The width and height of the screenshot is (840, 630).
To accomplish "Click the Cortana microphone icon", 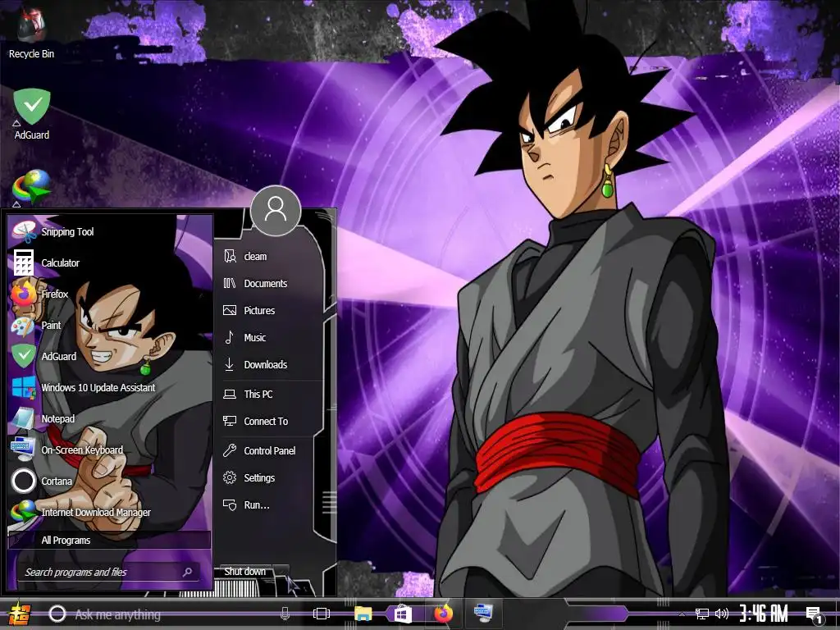I will tap(285, 614).
